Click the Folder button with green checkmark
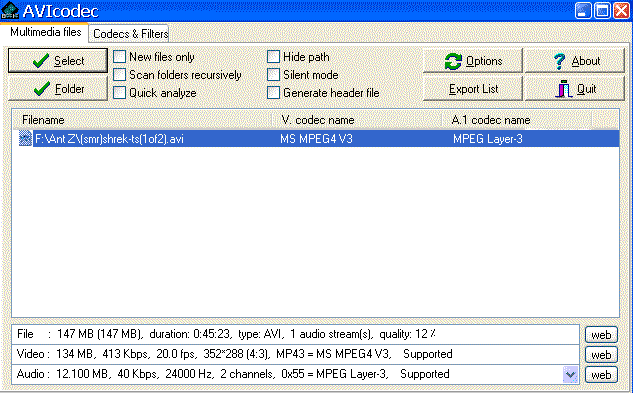 tap(58, 88)
